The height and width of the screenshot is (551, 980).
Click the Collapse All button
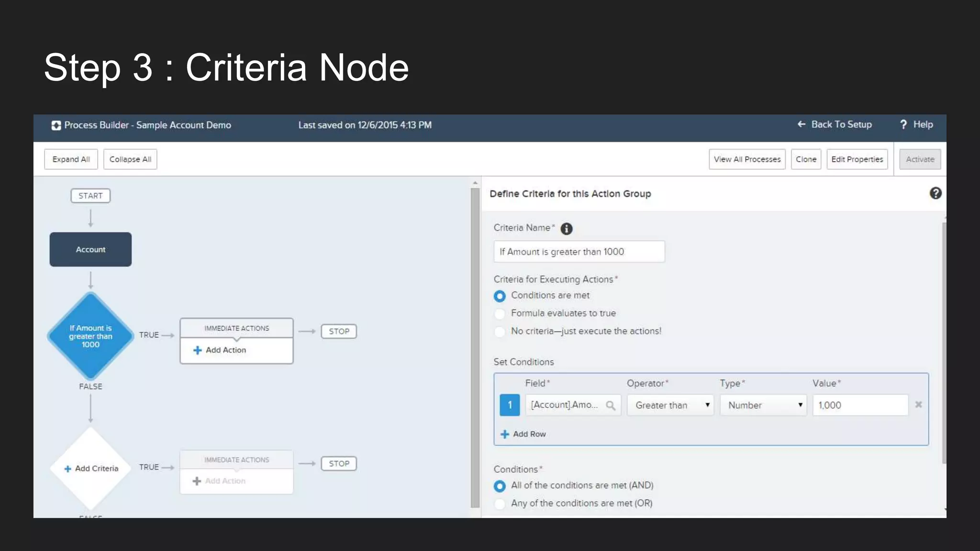(130, 159)
